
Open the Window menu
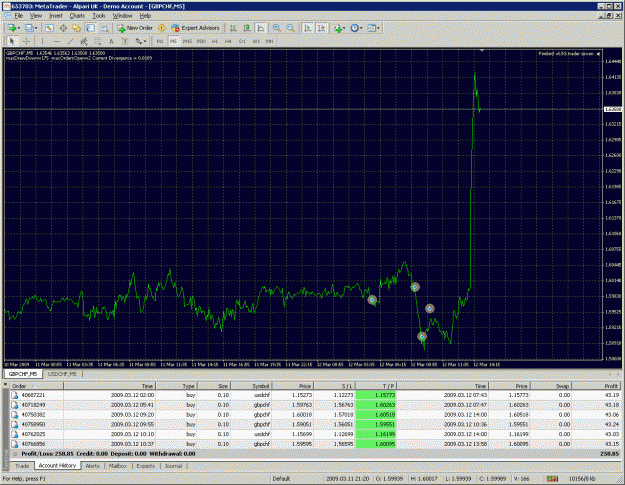[x=122, y=16]
